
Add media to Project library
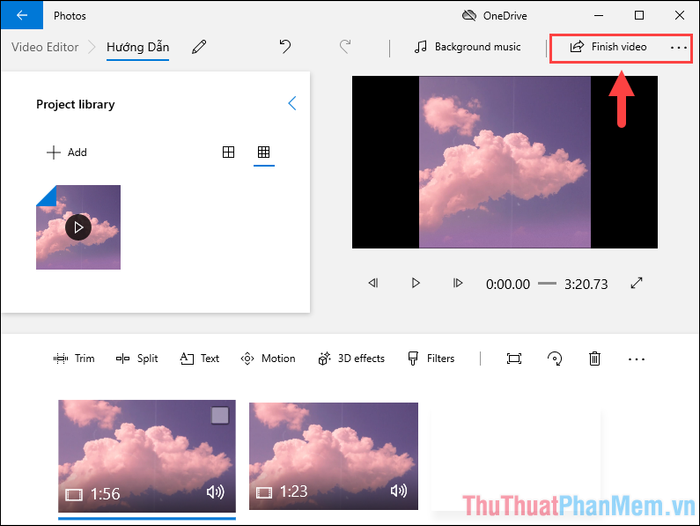click(x=67, y=152)
